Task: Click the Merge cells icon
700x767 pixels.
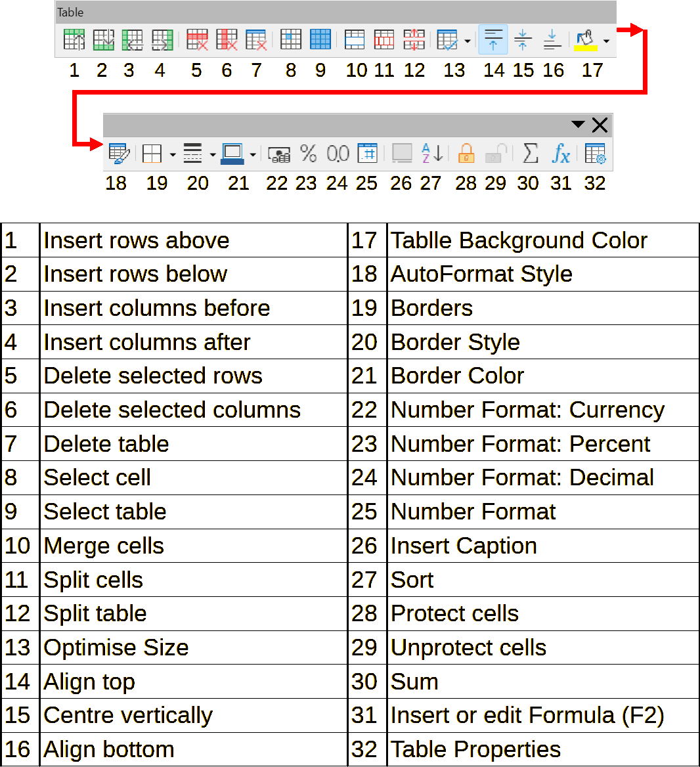Action: (x=355, y=40)
